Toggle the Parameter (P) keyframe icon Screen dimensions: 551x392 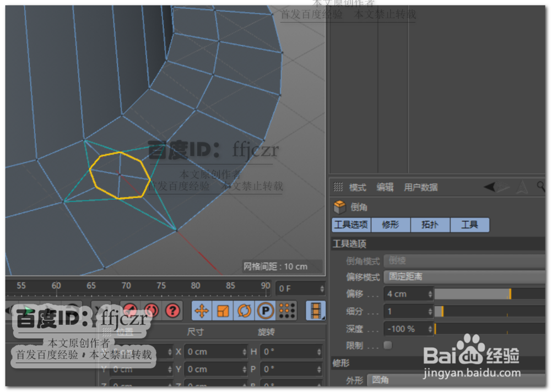tap(266, 311)
